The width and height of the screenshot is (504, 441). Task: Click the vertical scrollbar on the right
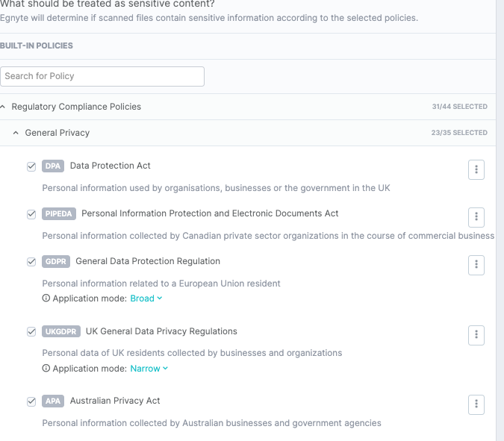(500, 224)
